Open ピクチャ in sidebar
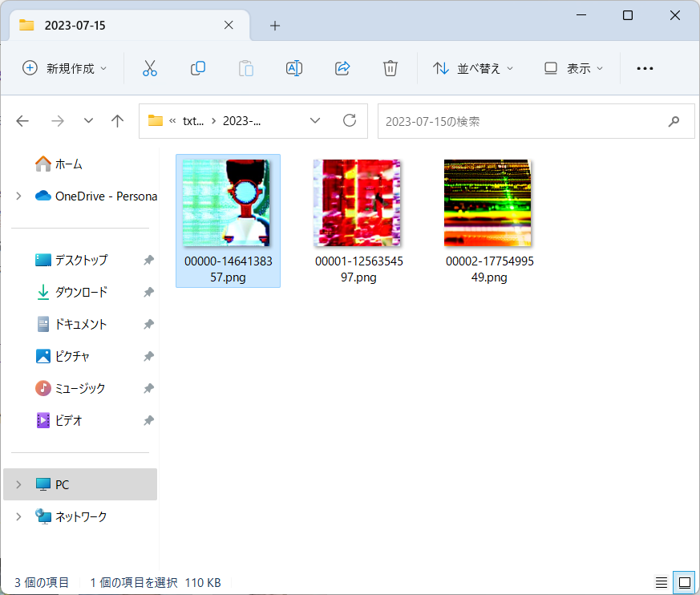Viewport: 700px width, 595px height. pos(63,356)
